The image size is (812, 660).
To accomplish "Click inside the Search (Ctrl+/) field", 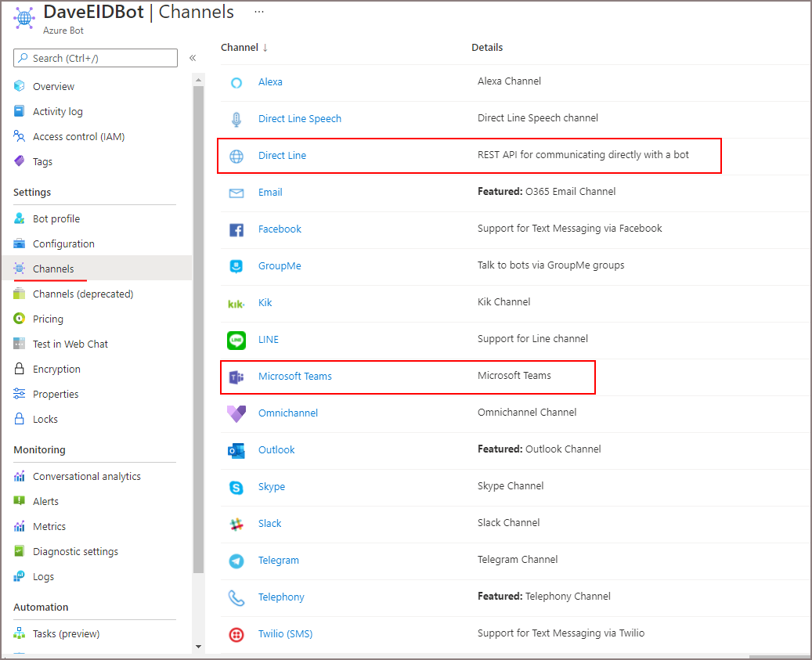I will [94, 57].
